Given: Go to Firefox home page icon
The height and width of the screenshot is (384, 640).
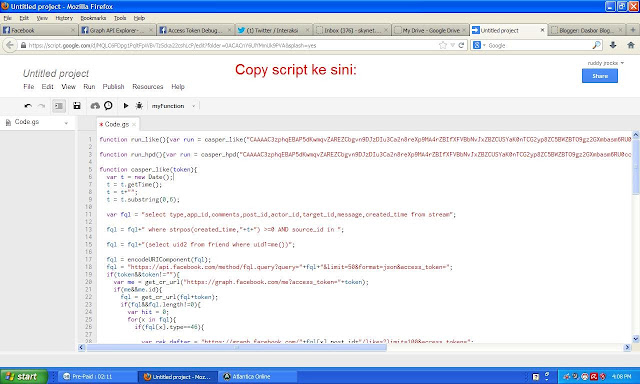Looking at the screenshot, I should pos(631,45).
